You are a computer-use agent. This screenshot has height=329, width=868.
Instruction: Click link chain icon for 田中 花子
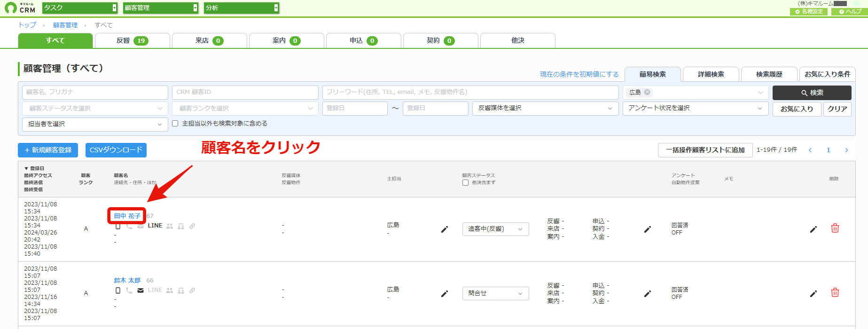192,226
